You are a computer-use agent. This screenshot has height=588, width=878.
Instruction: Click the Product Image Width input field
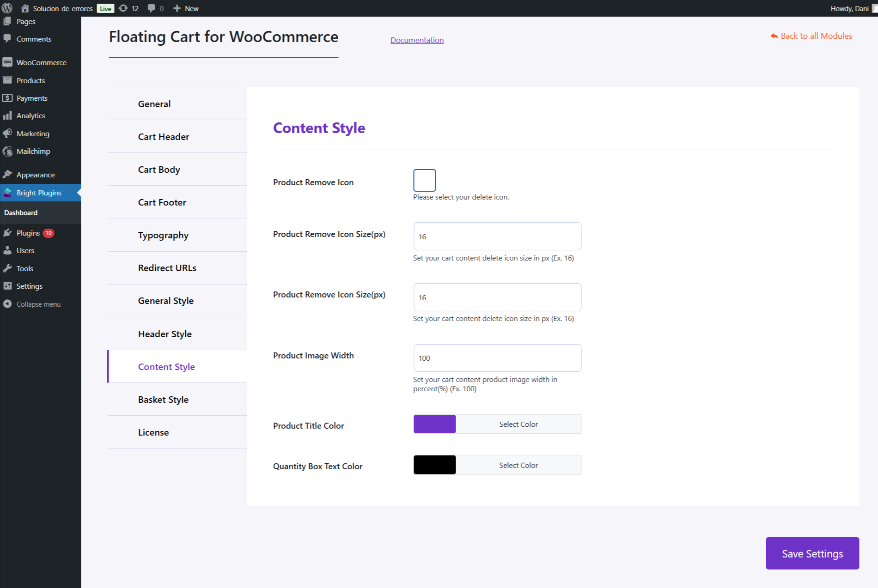point(497,358)
